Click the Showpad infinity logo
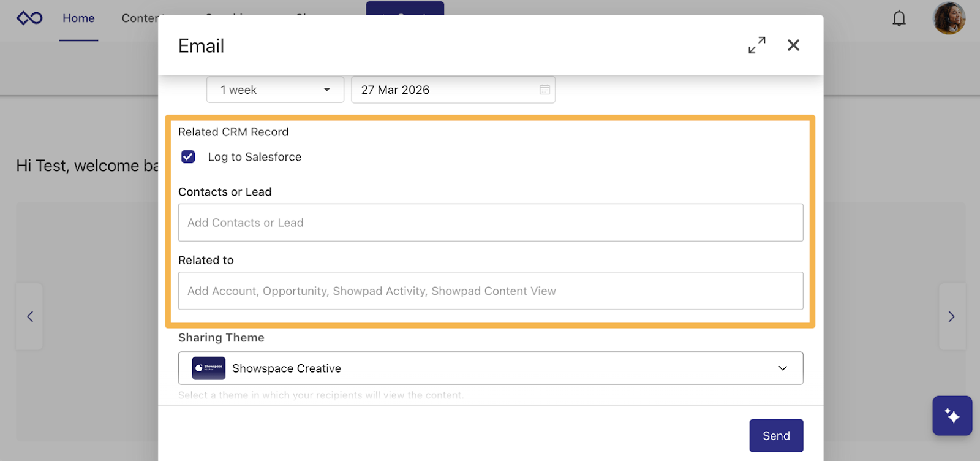Image resolution: width=980 pixels, height=461 pixels. pos(29,18)
